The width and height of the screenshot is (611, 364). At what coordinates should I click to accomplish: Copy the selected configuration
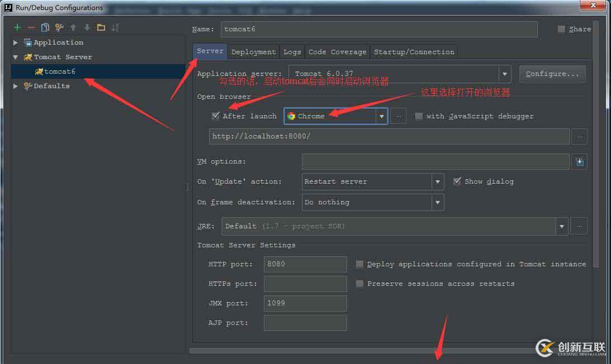pyautogui.click(x=45, y=27)
